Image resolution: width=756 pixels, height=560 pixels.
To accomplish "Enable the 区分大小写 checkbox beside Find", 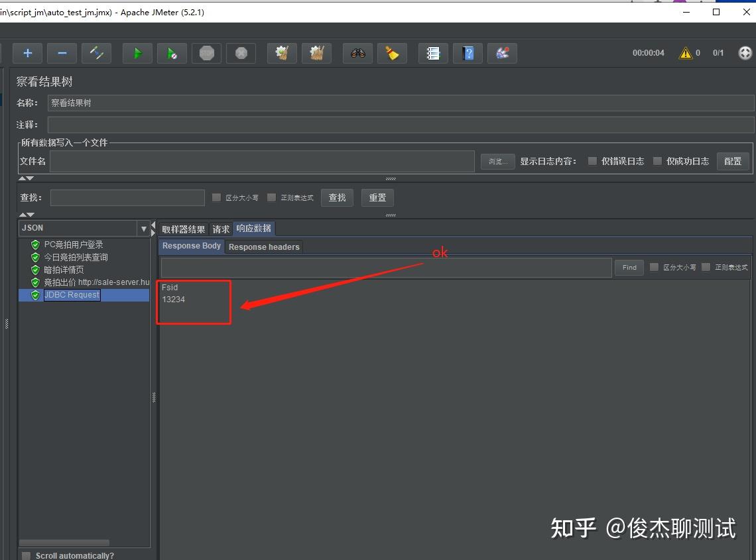I will (653, 267).
